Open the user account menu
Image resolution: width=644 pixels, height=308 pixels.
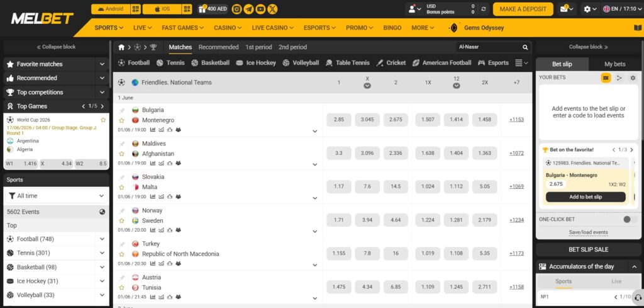coord(414,9)
